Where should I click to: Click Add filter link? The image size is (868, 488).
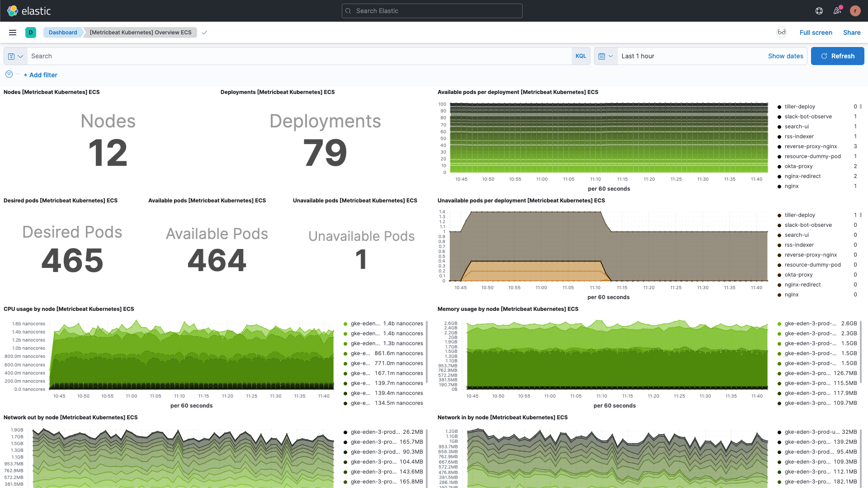tap(40, 75)
